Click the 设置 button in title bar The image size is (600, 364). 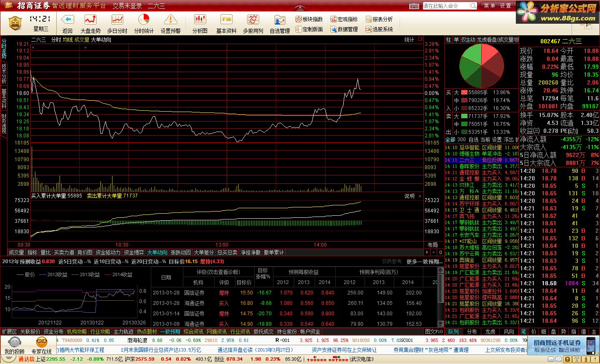(505, 6)
